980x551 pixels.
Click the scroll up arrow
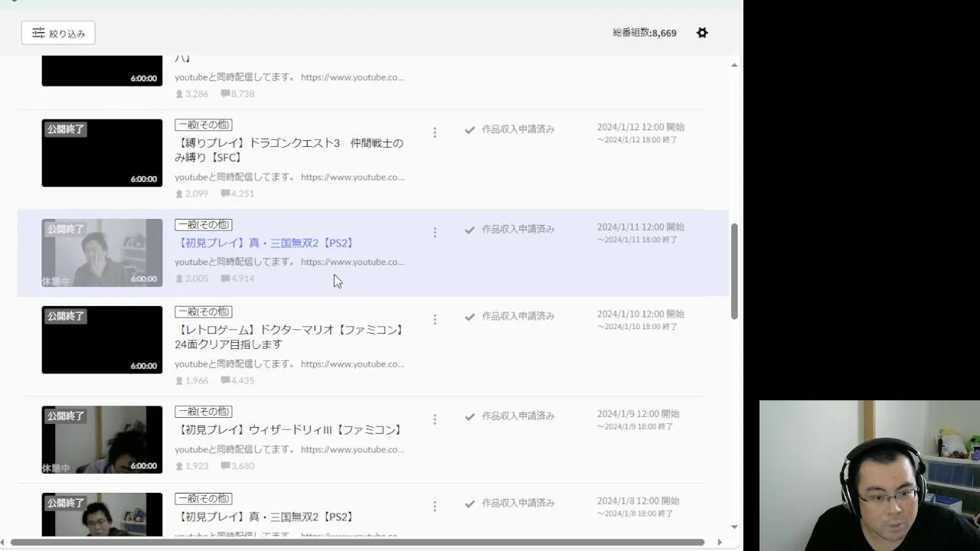pos(734,65)
